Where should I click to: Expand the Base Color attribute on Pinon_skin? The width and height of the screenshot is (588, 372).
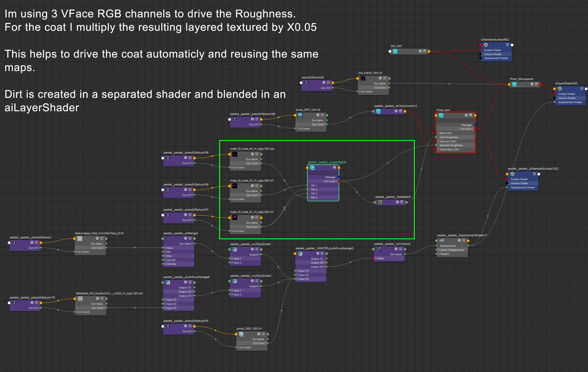438,133
